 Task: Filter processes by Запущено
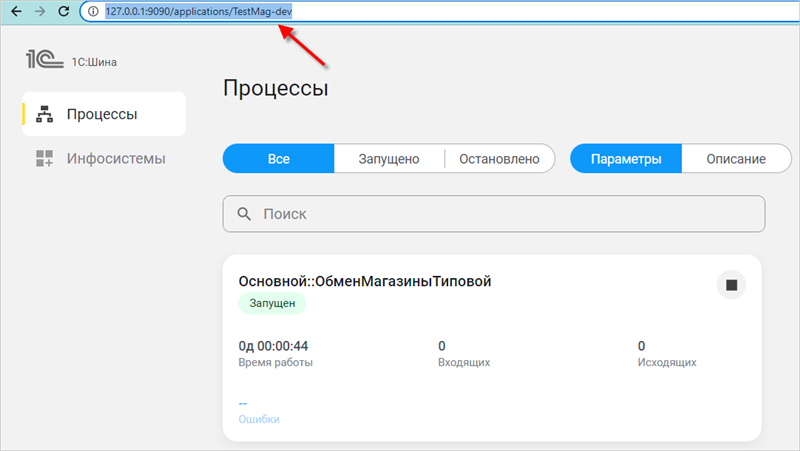[388, 159]
